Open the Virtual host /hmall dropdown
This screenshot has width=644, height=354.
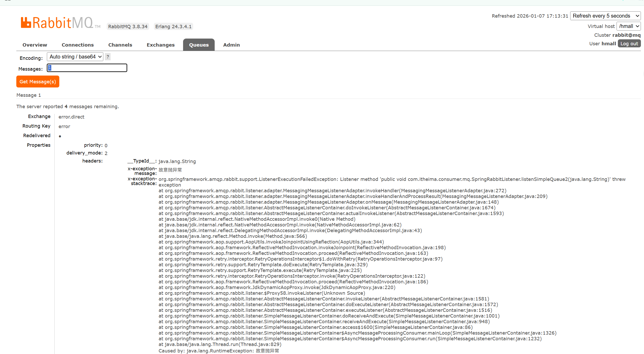click(628, 26)
